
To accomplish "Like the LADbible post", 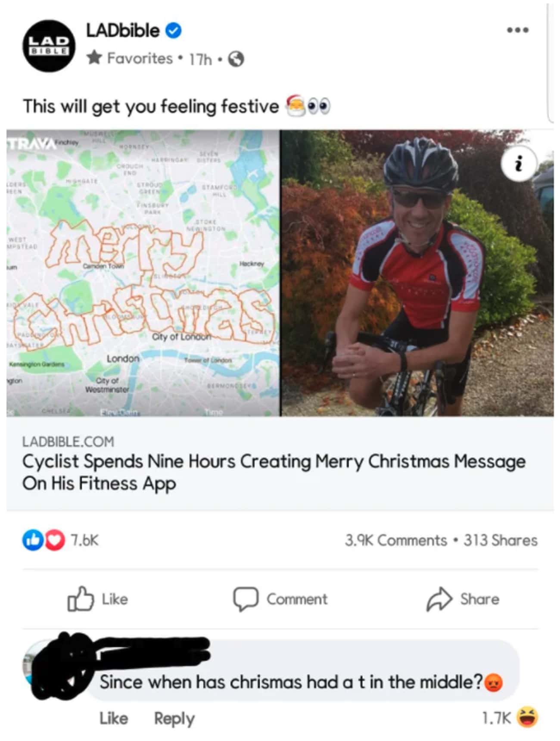I will pos(98,599).
